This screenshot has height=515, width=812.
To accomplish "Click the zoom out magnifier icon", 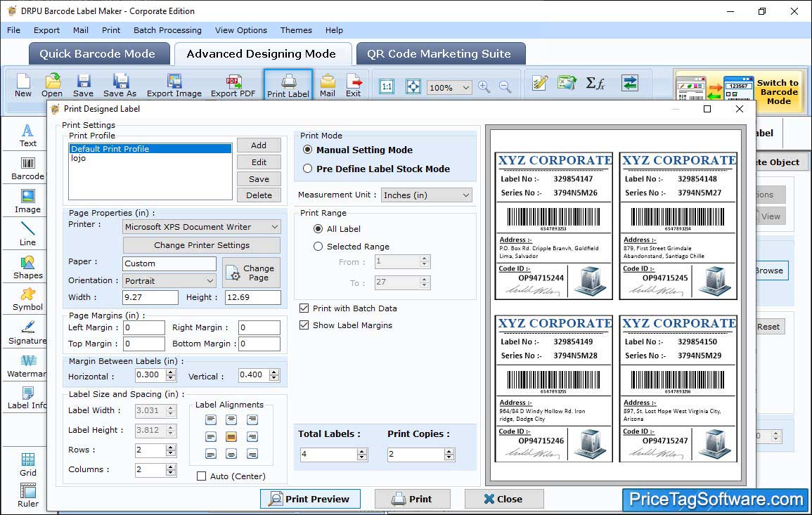I will [x=505, y=87].
